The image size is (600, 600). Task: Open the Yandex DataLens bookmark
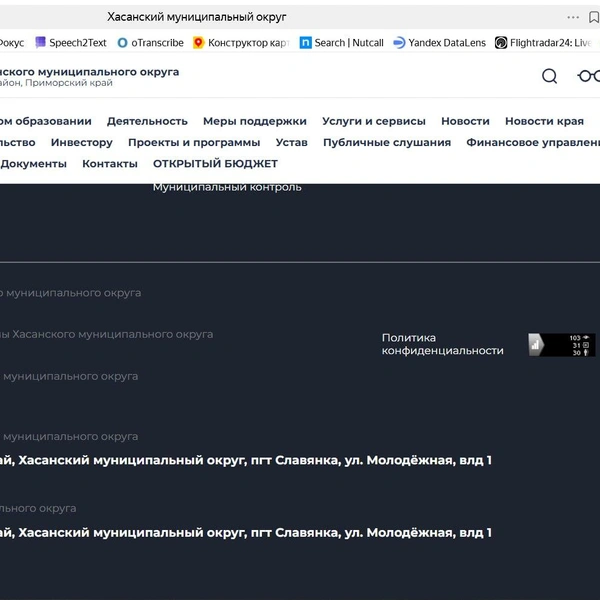point(440,42)
